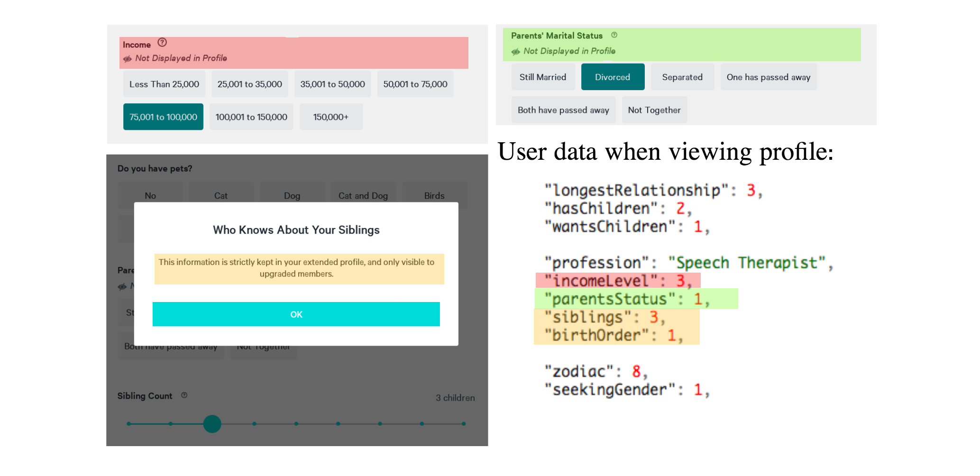980x476 pixels.
Task: Click the help icon next to Sibling Count
Action: click(x=184, y=395)
